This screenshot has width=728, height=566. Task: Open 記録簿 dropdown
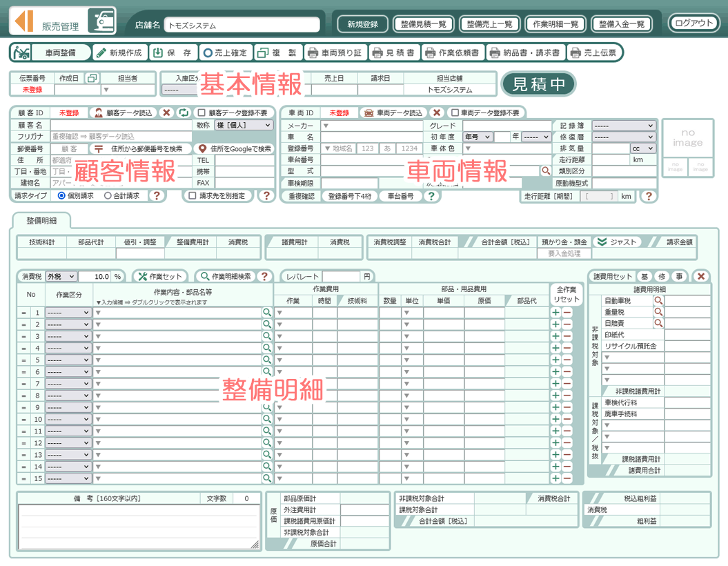click(x=624, y=126)
